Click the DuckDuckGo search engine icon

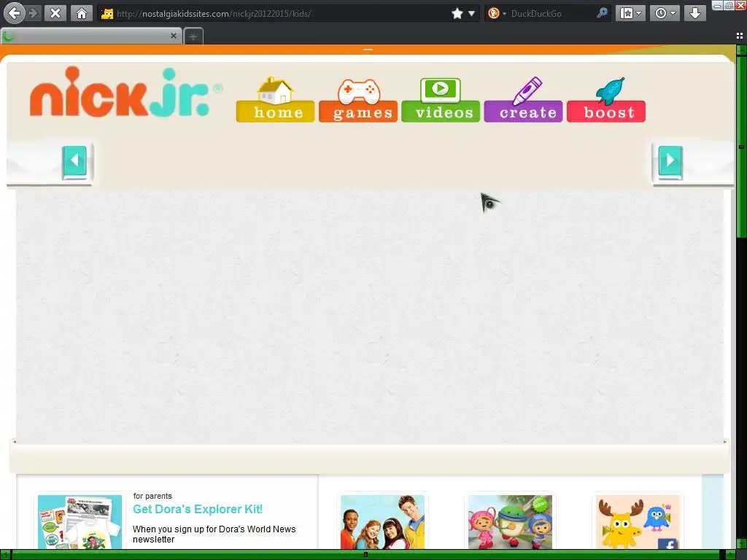coord(494,13)
